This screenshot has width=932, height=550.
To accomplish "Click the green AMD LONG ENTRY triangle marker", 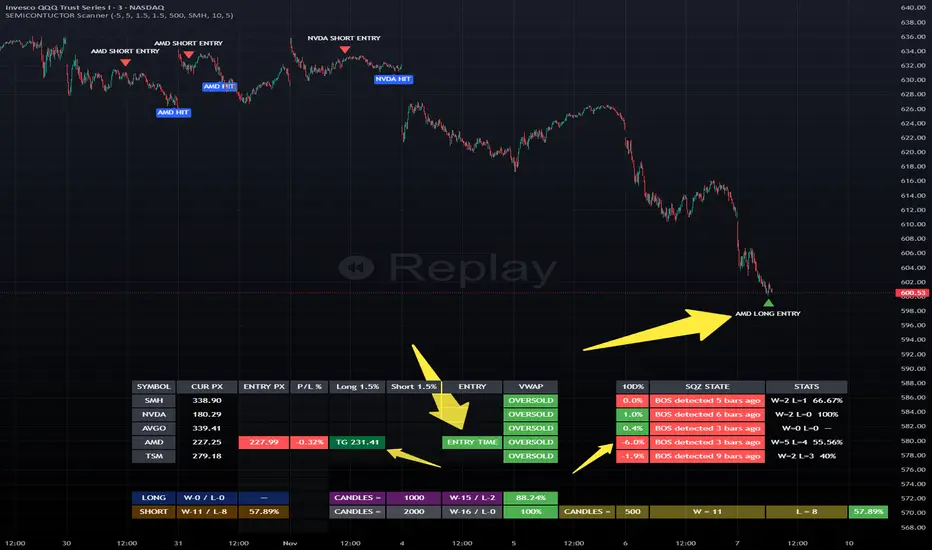I will click(x=769, y=303).
